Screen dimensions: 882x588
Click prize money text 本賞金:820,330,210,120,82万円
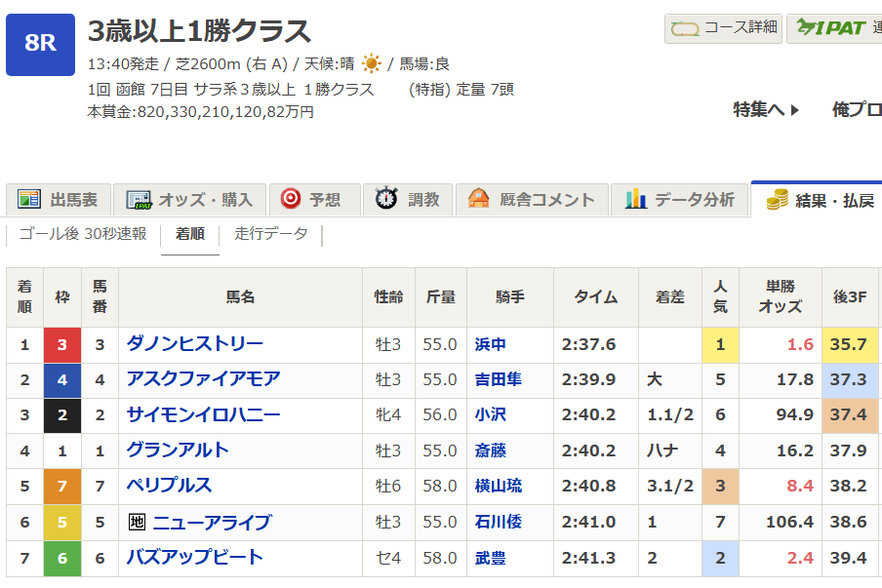coord(200,112)
